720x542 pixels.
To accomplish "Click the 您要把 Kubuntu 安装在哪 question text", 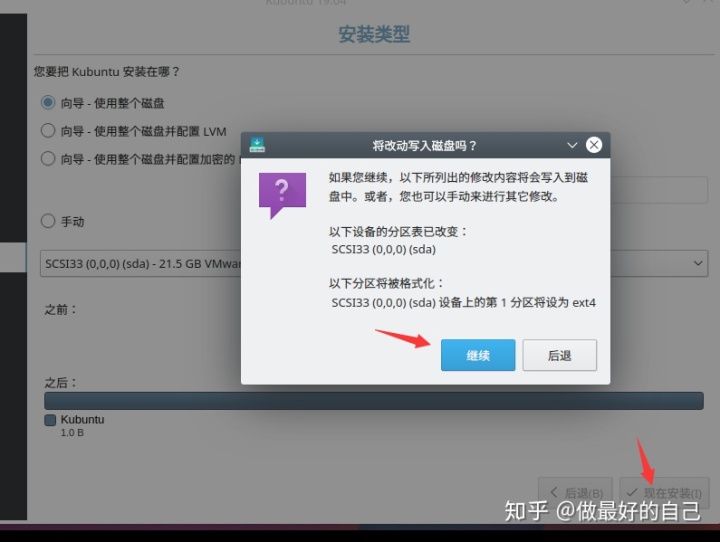I will point(107,72).
